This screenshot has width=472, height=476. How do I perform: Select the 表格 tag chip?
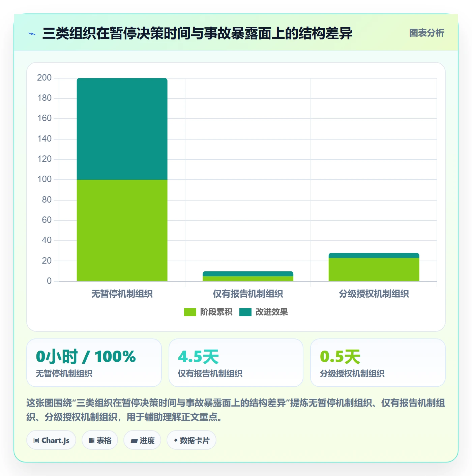(100, 440)
